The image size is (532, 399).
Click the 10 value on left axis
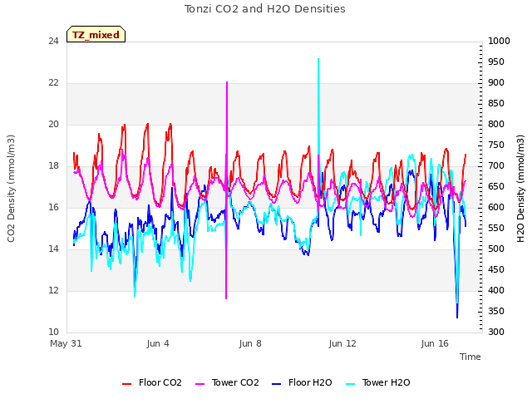coord(53,332)
